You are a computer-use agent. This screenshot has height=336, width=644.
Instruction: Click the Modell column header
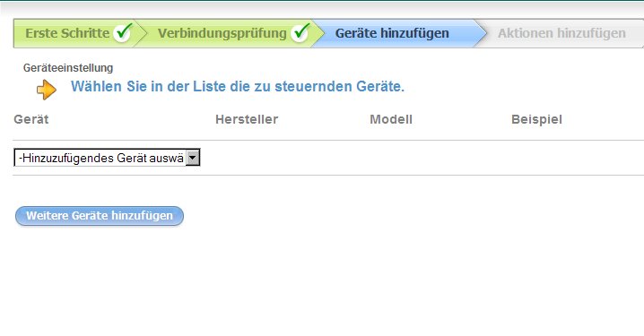coord(391,119)
